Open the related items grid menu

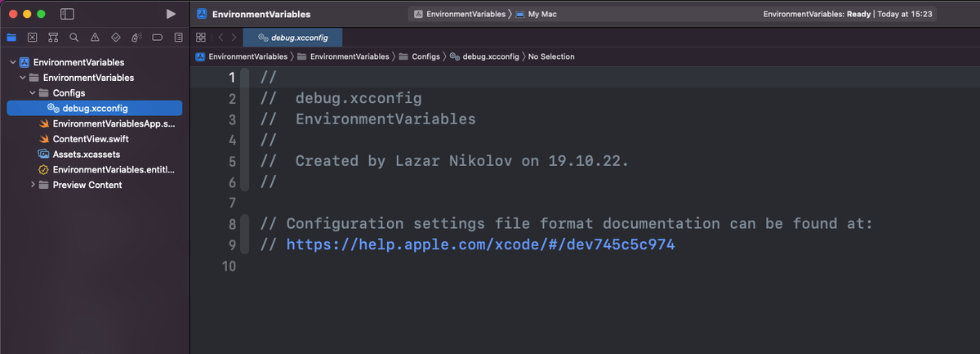point(201,38)
